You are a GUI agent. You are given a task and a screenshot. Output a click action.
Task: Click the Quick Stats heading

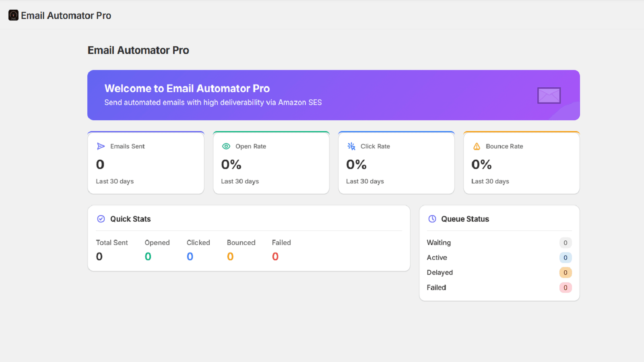(x=130, y=219)
